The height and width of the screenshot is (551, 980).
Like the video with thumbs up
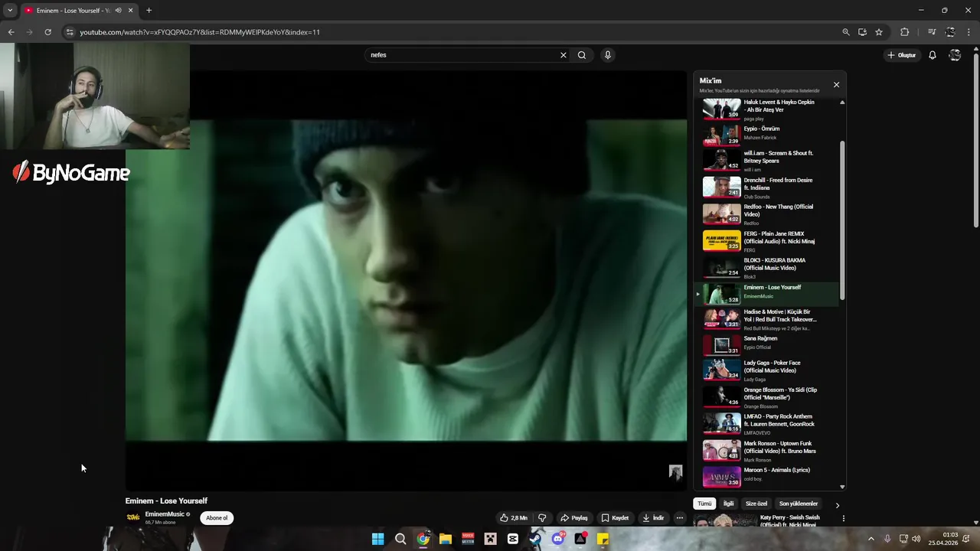pyautogui.click(x=514, y=518)
